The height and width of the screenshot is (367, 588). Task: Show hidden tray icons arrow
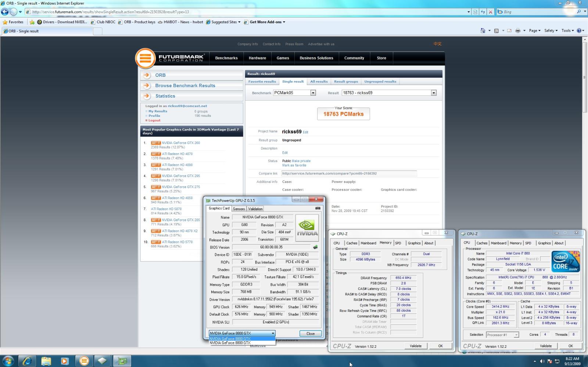click(x=535, y=361)
